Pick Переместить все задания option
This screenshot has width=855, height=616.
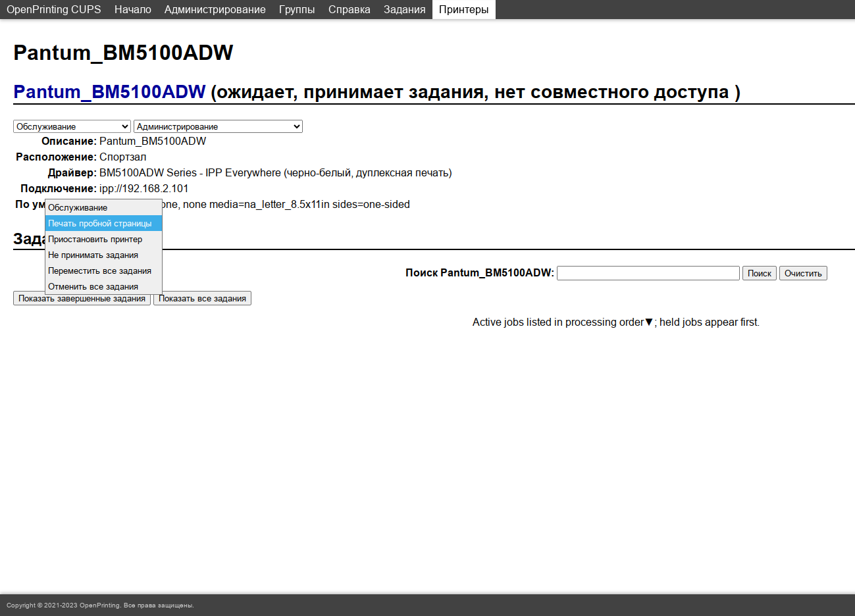(x=103, y=270)
